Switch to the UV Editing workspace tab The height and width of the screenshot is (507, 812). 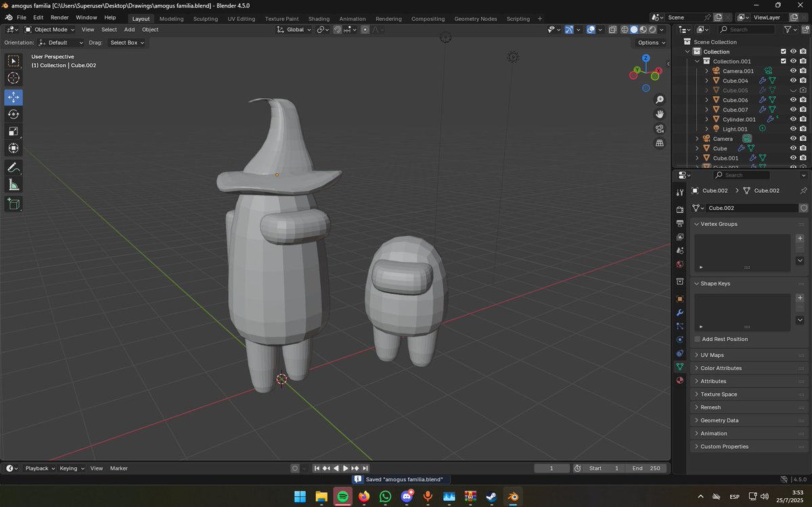(242, 19)
